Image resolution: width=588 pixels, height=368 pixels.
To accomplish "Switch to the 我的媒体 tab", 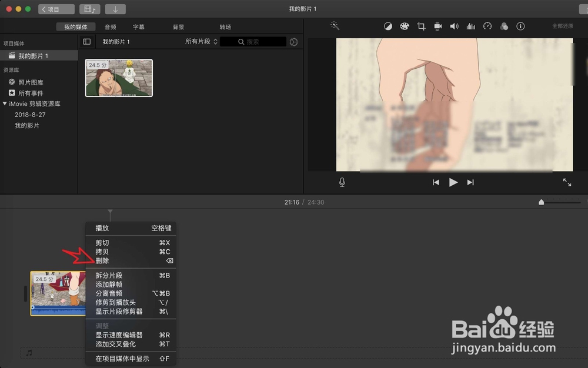I will 76,27.
